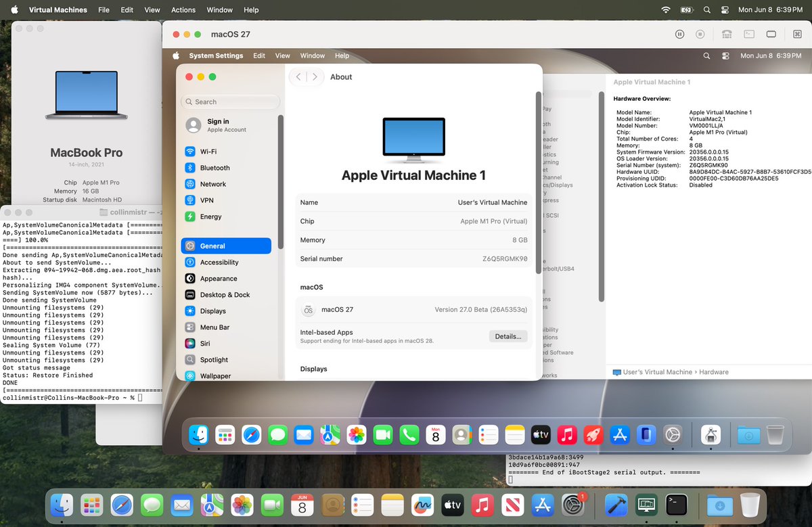Select Bluetooth in System Settings sidebar
This screenshot has width=812, height=527.
[226, 168]
